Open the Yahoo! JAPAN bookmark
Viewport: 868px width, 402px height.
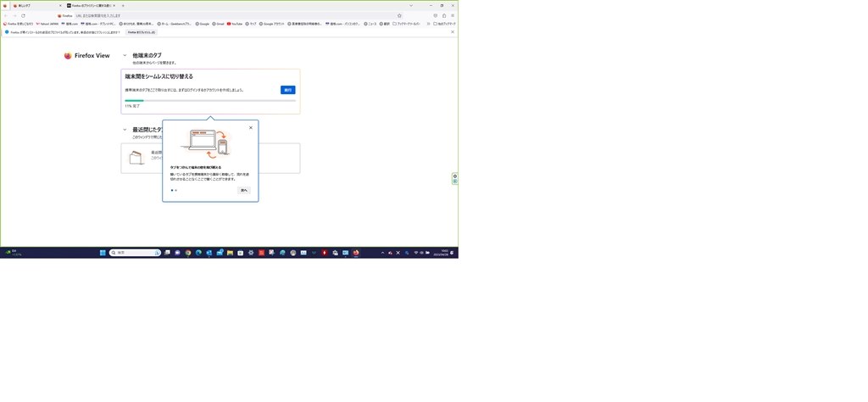[47, 24]
